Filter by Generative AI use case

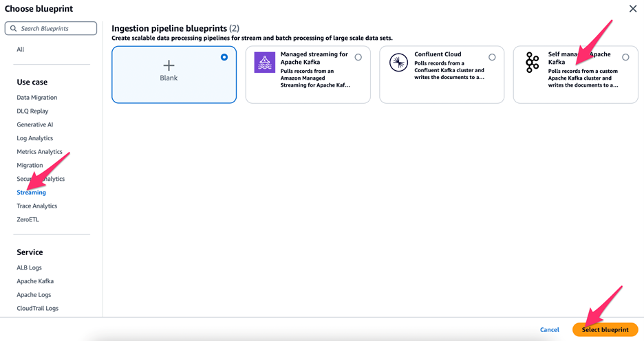point(35,124)
